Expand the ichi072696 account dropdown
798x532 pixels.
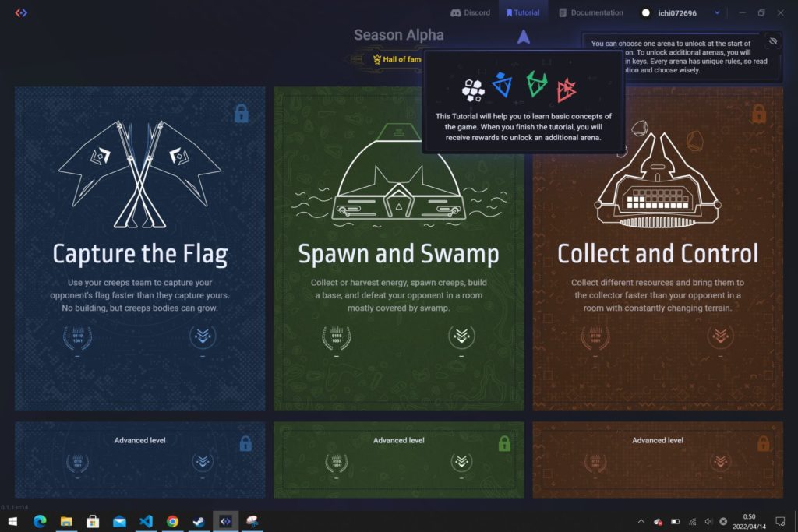pos(717,12)
